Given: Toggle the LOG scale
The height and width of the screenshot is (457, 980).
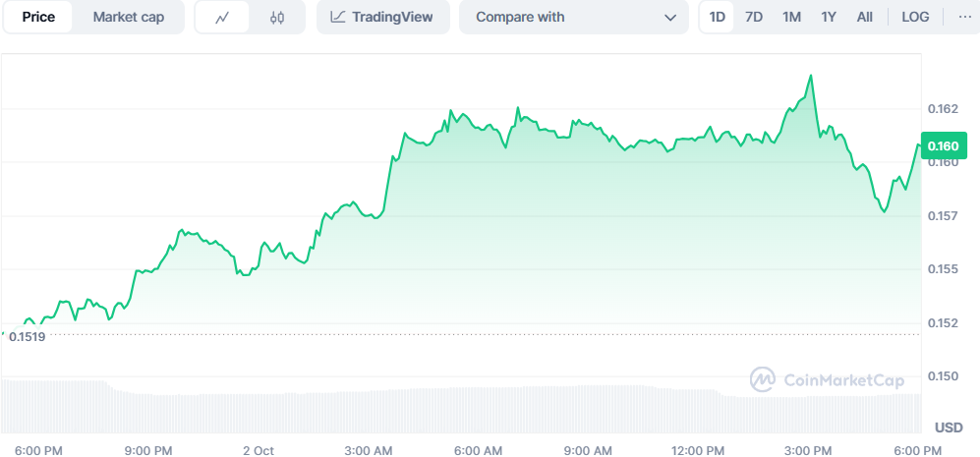Looking at the screenshot, I should pos(915,18).
